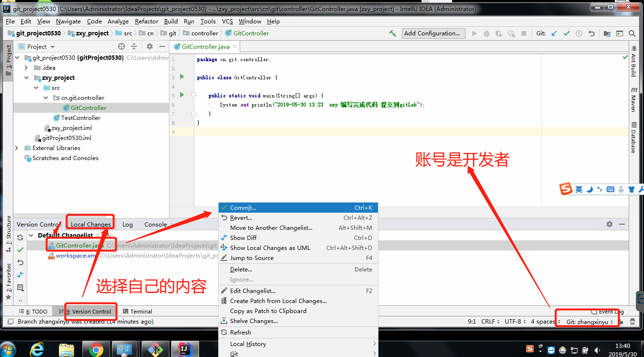Open the Navigate menu

tap(68, 22)
